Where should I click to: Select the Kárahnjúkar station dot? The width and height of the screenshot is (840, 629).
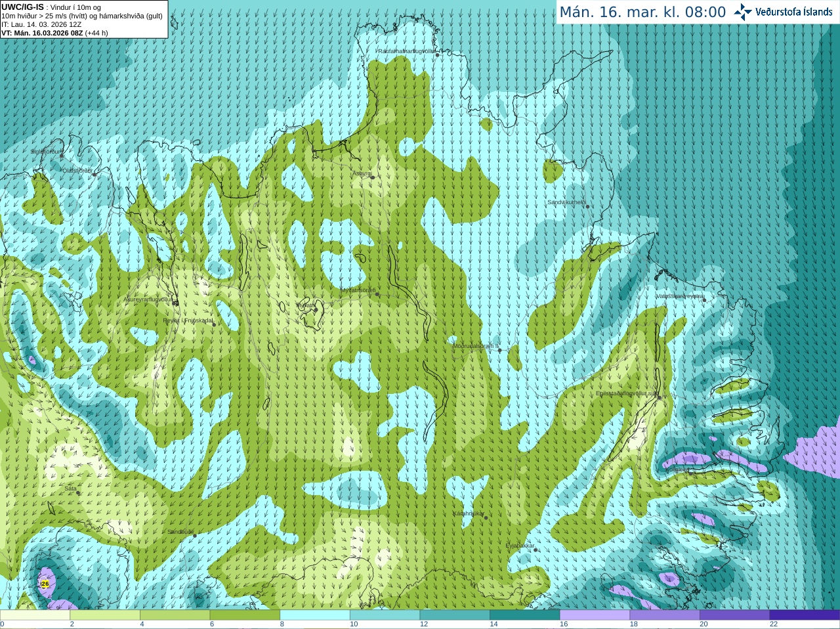click(486, 517)
